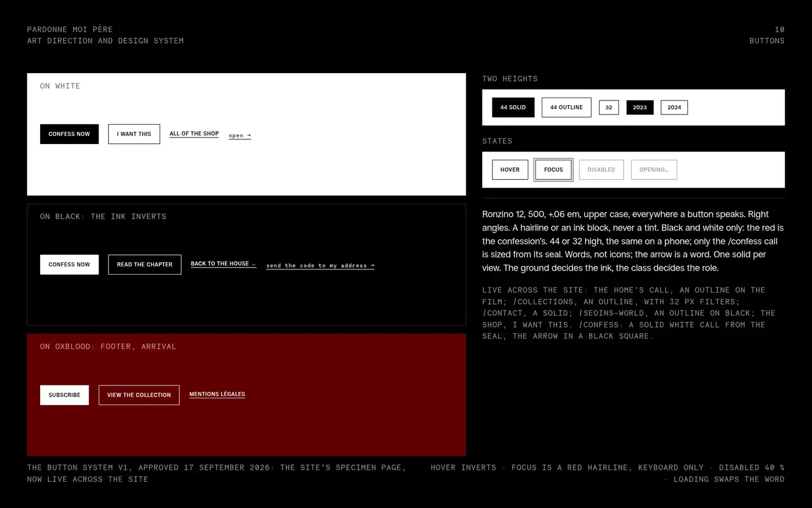The height and width of the screenshot is (508, 812).
Task: Click 'ART DIRECTION AND DESIGN SYSTEM' text
Action: point(106,41)
